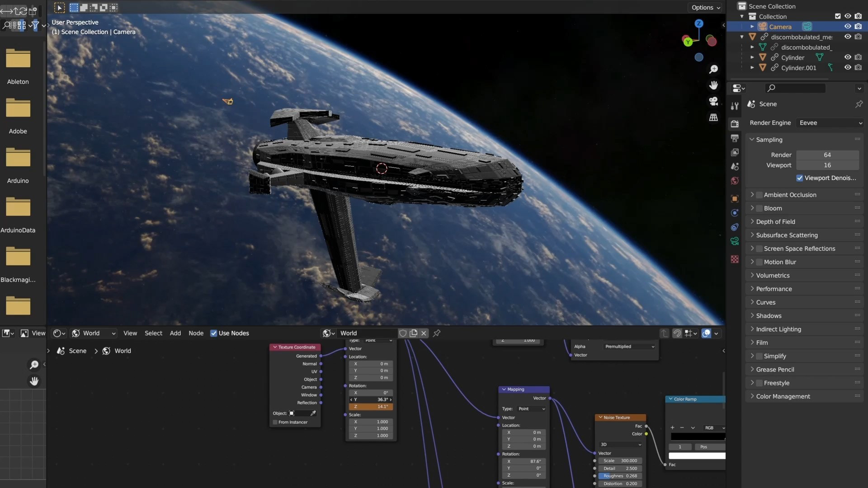
Task: Open the Output properties tab
Action: click(x=735, y=138)
